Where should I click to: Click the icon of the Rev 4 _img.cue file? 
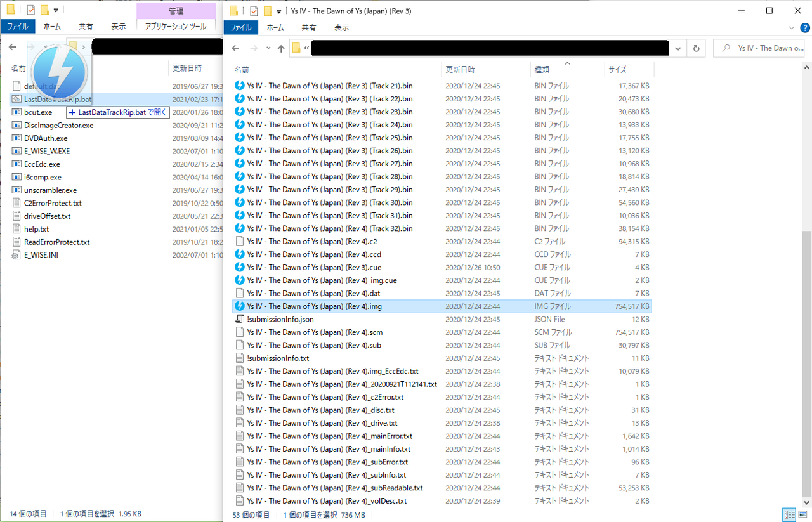click(240, 280)
